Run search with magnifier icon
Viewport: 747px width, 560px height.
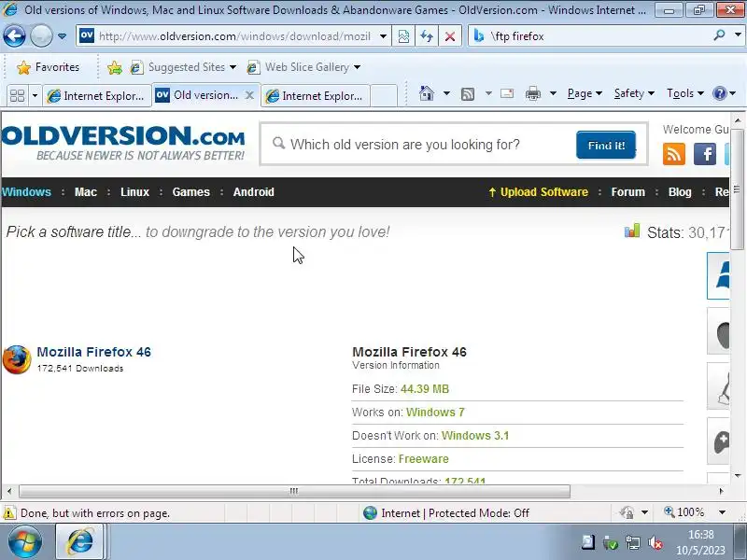tap(719, 35)
